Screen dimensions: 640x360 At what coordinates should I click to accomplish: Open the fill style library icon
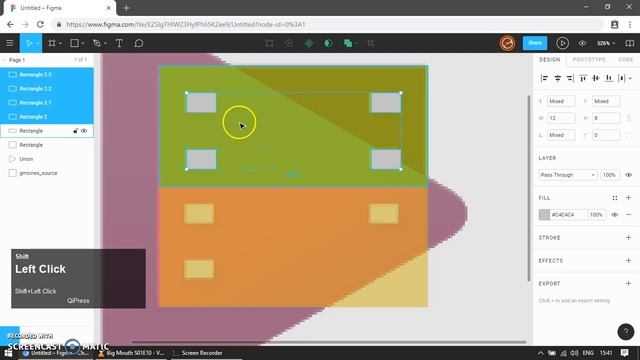[615, 198]
